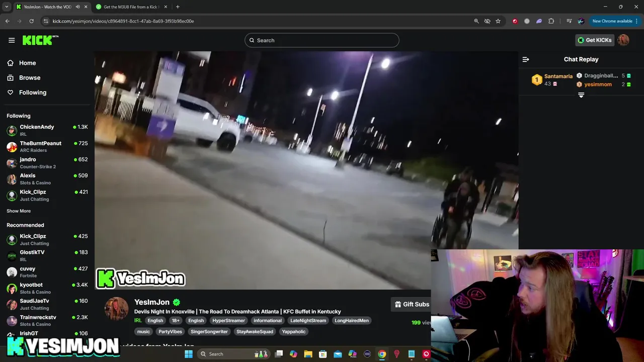Click the IRL category link
644x362 pixels.
[x=138, y=321]
